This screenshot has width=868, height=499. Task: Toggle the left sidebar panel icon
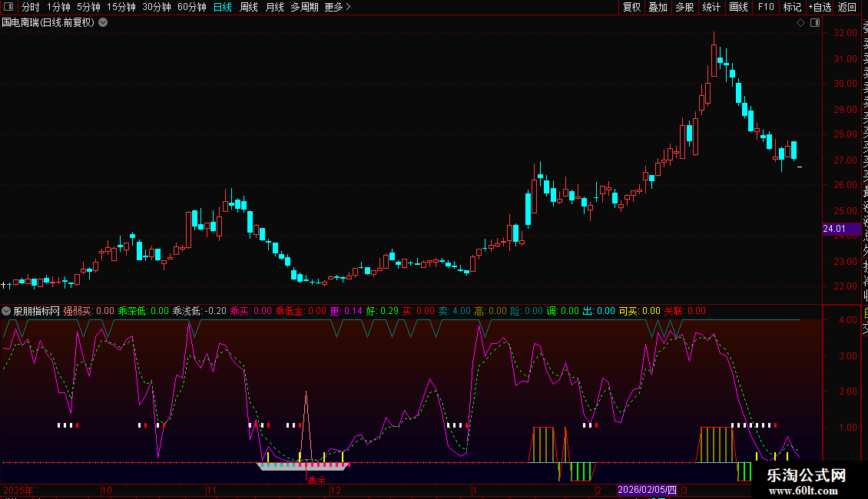pos(9,7)
